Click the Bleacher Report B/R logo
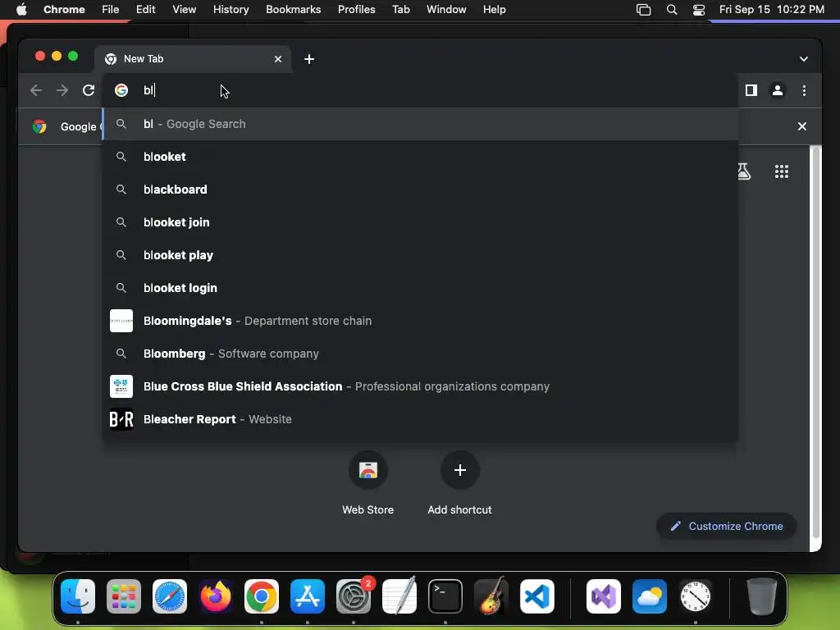Screen dimensions: 840x630 (121, 419)
